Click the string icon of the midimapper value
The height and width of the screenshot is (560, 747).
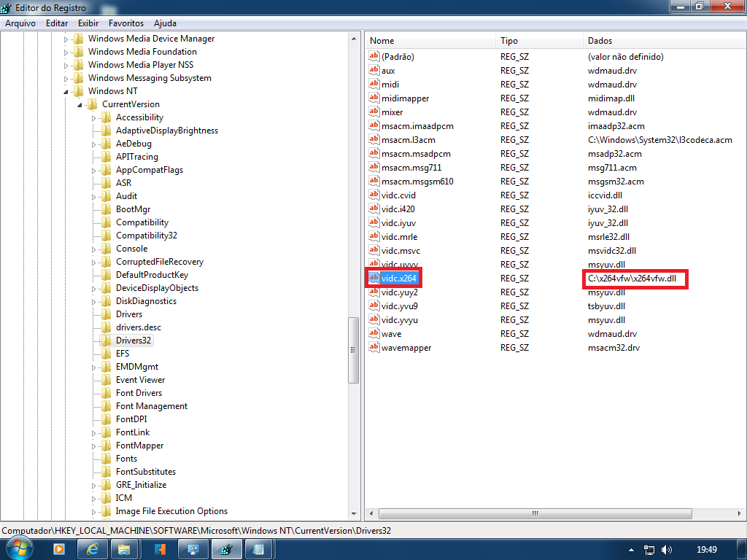click(x=374, y=98)
